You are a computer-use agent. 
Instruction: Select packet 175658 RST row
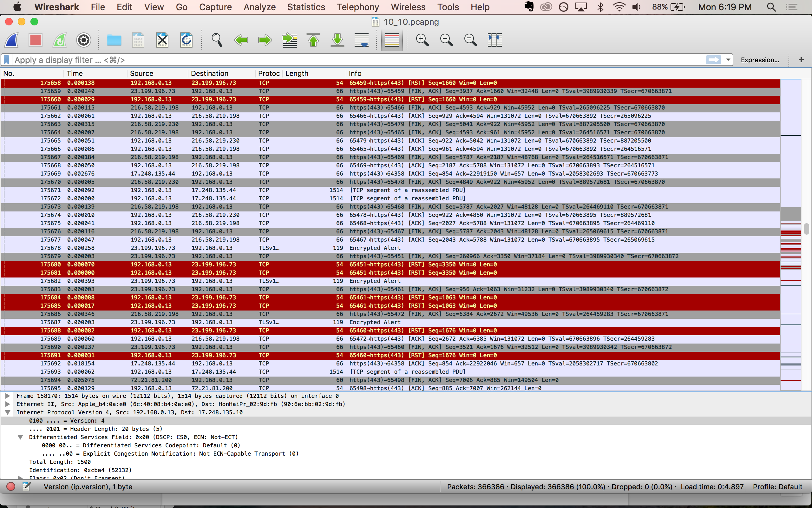point(390,83)
